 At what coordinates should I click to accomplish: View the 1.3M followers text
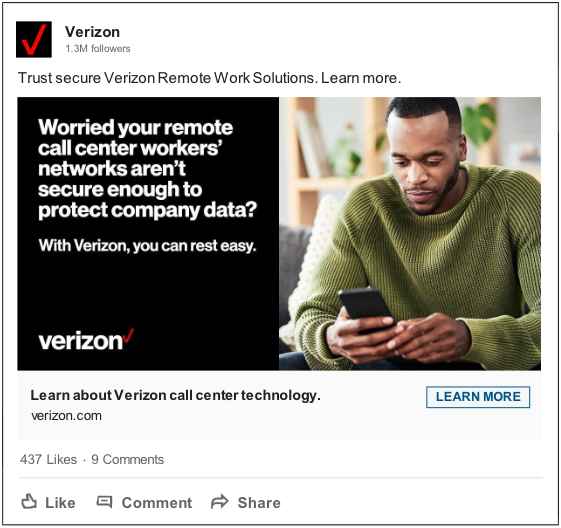[x=98, y=49]
